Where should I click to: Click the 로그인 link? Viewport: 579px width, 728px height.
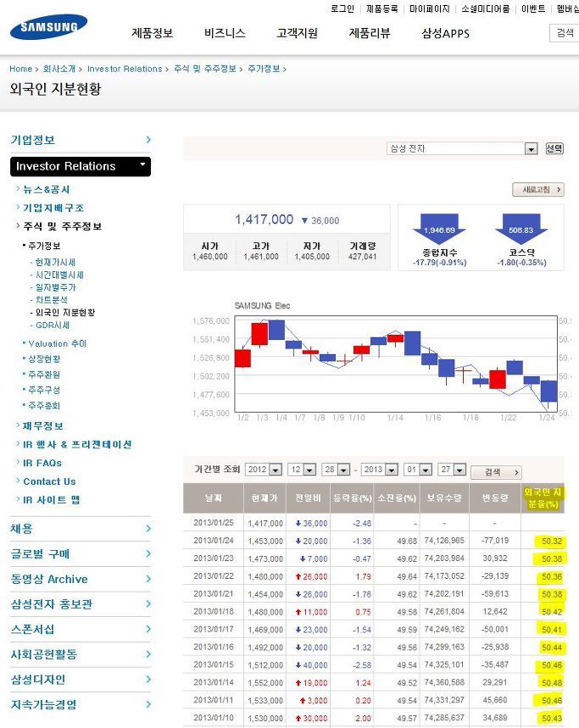342,8
